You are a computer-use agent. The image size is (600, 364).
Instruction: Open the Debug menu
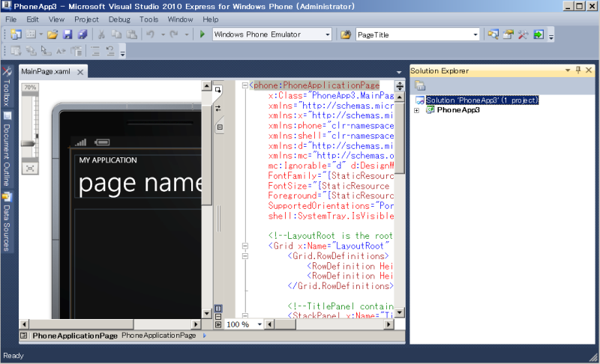pos(119,19)
